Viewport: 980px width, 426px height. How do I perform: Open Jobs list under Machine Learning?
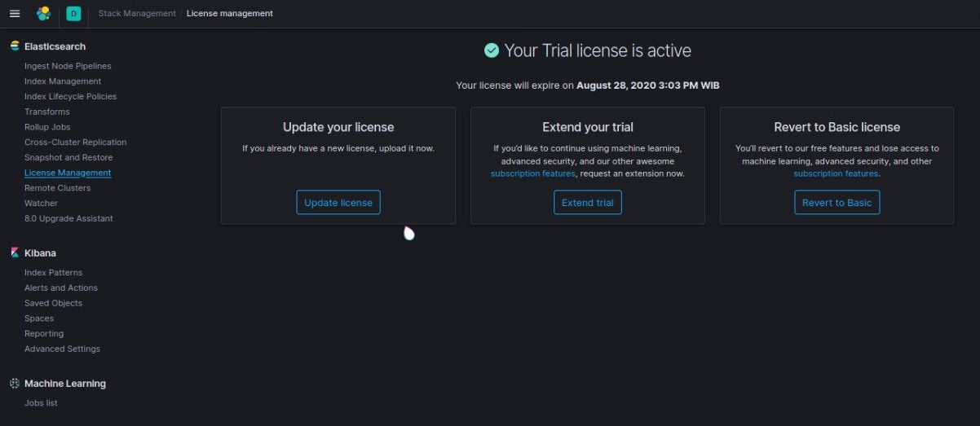pyautogui.click(x=41, y=403)
